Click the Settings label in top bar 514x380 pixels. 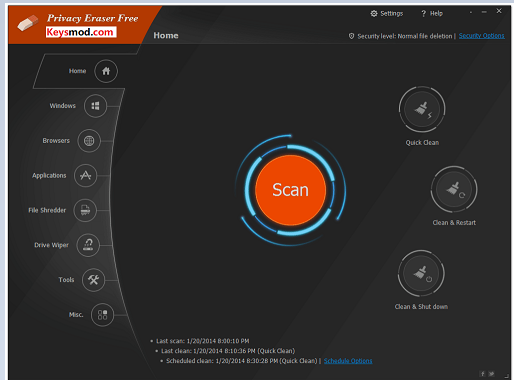(x=392, y=13)
